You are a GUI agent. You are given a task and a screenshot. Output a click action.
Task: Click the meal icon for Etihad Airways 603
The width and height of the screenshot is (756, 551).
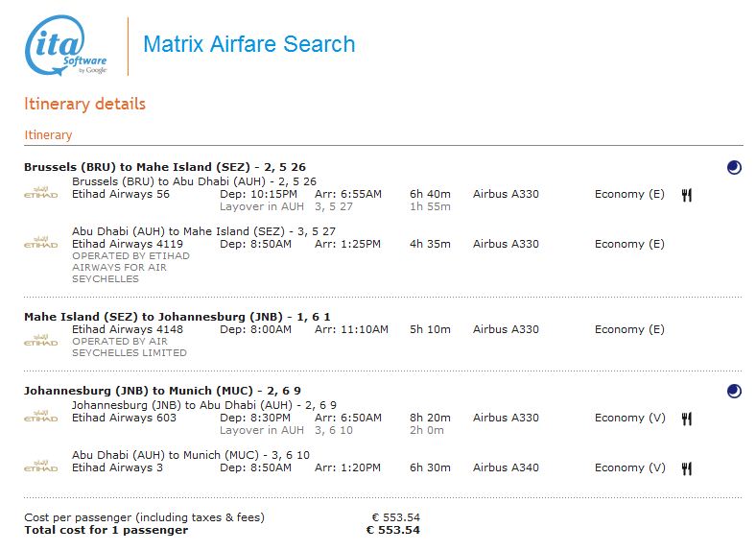687,419
